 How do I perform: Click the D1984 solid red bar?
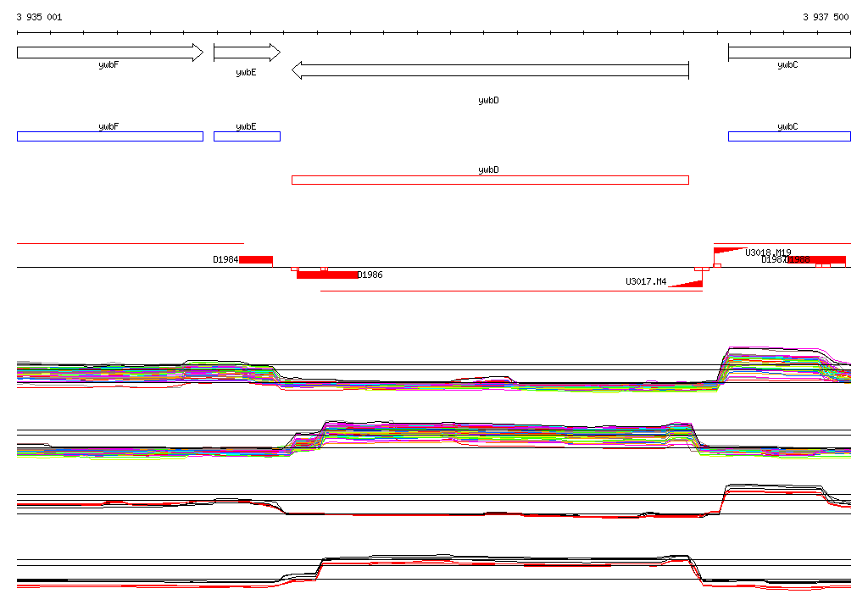(x=256, y=259)
